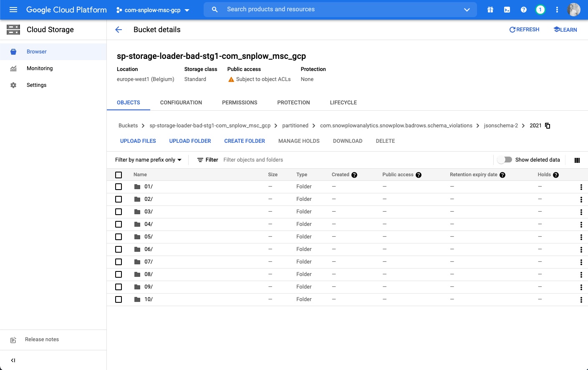Viewport: 588px width, 370px height.
Task: Switch to the LIFECYCLE tab
Action: (x=343, y=103)
